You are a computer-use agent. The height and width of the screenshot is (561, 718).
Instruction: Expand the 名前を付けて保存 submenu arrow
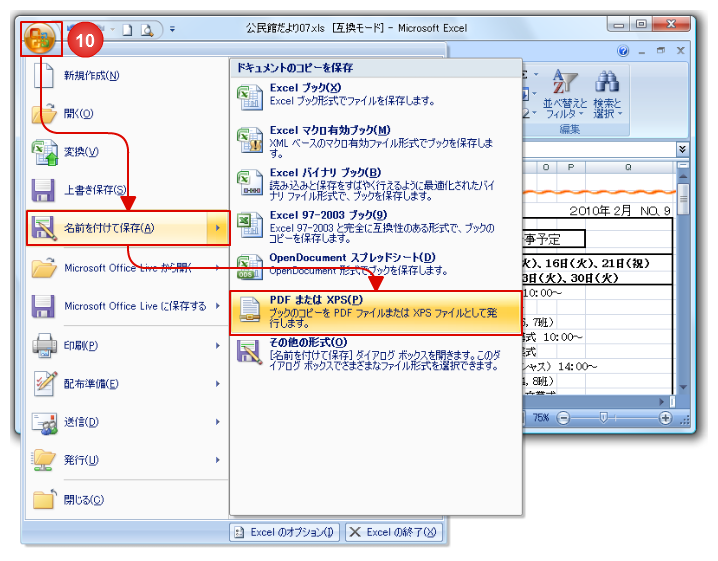pos(218,228)
